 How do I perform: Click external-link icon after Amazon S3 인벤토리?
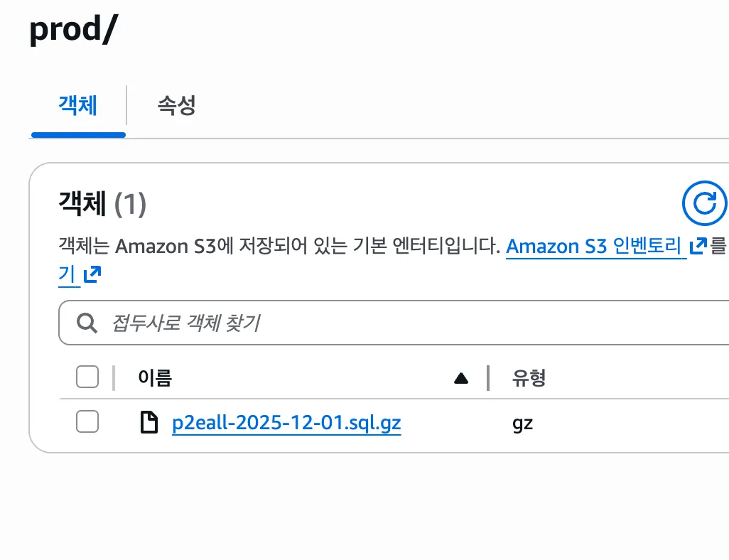(698, 247)
